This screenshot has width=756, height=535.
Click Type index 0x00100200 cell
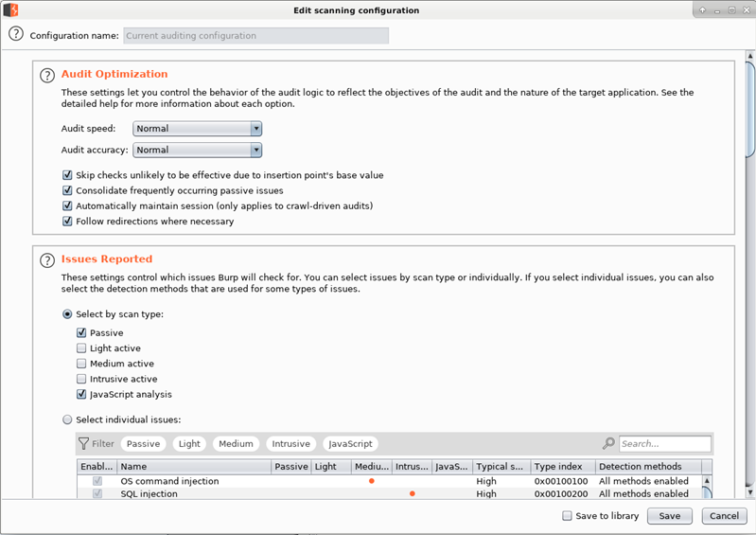tap(561, 493)
